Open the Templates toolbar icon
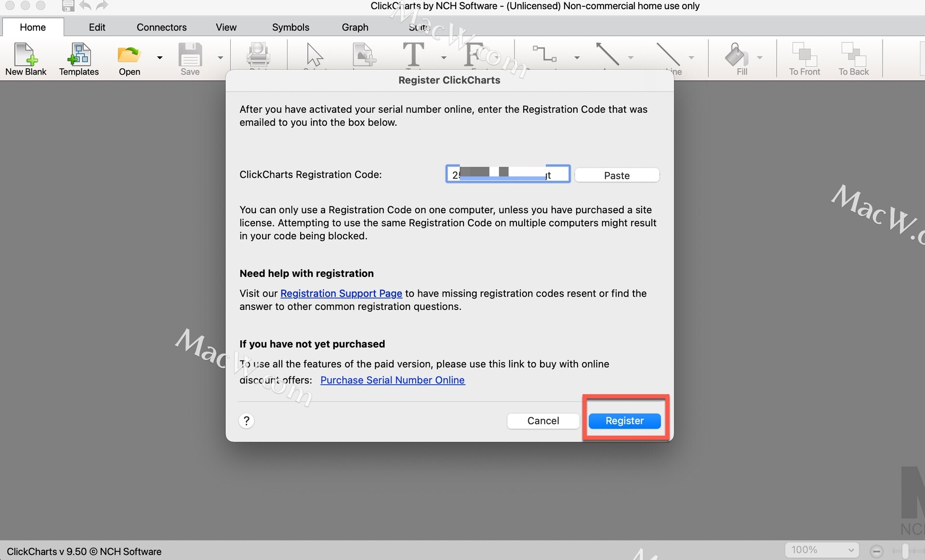 (x=79, y=54)
